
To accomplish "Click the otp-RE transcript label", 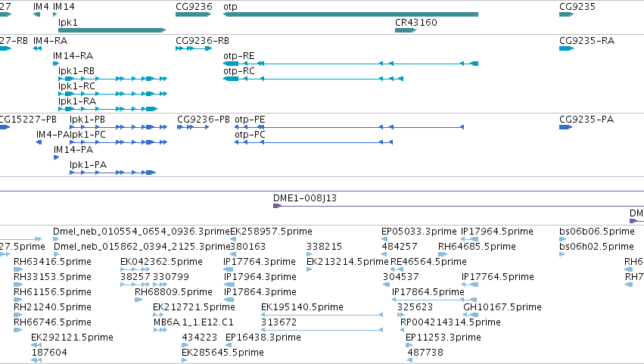I will point(239,56).
